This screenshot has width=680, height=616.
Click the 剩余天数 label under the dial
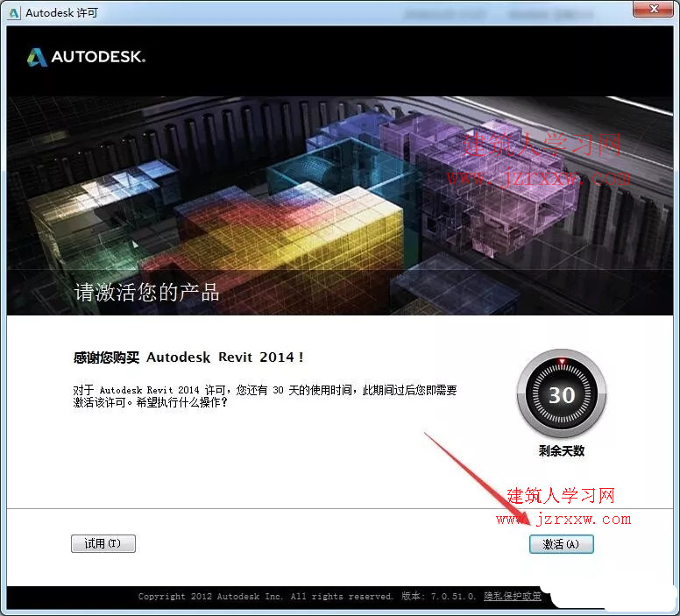coord(562,451)
